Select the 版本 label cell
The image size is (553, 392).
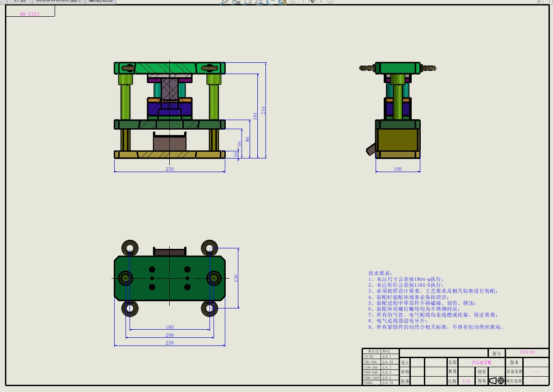click(x=514, y=362)
